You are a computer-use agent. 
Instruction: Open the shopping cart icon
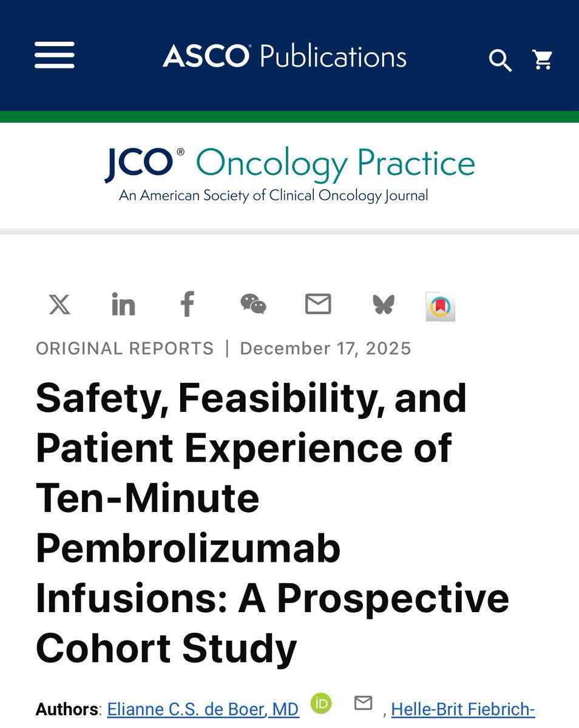coord(543,59)
